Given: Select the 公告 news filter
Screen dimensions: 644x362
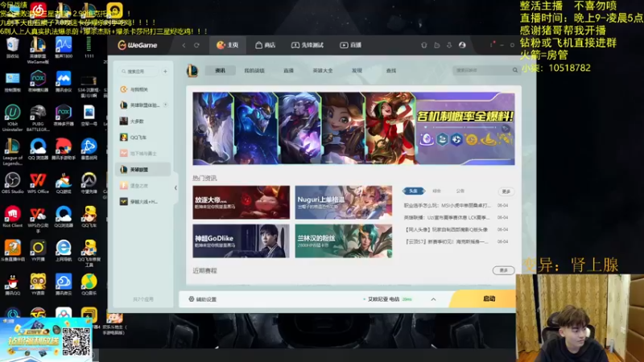Looking at the screenshot, I should [x=460, y=191].
